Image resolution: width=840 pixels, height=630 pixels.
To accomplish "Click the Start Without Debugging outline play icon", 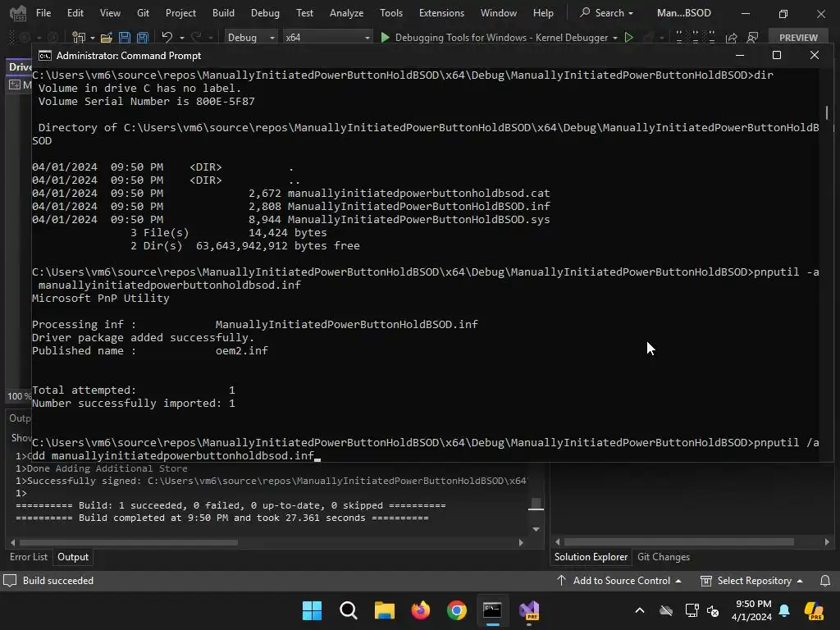I will pos(629,38).
